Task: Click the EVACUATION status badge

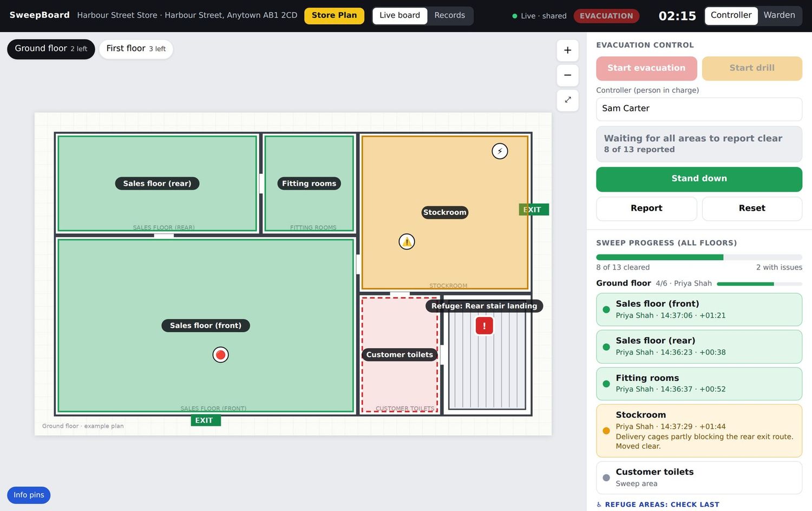Action: point(606,16)
